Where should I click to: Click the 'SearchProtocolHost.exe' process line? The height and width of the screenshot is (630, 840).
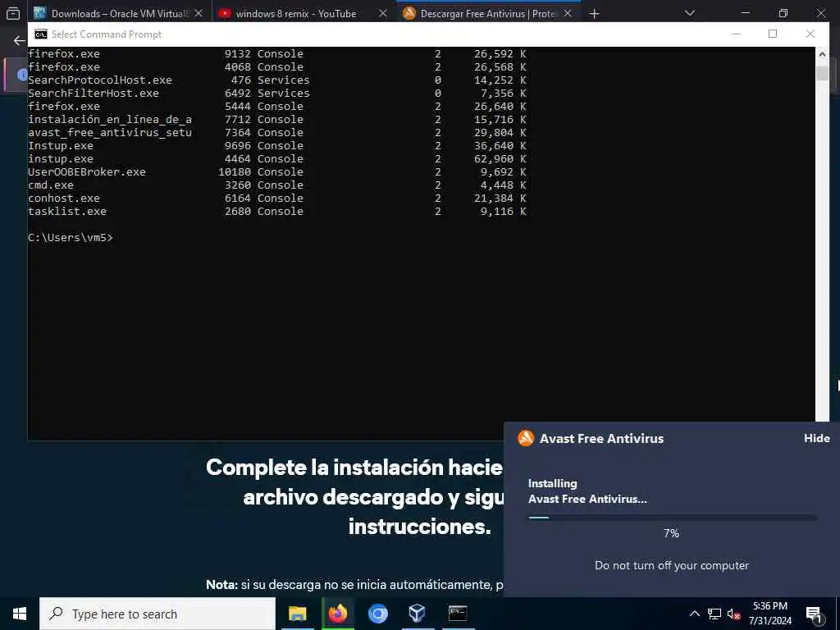click(x=277, y=80)
